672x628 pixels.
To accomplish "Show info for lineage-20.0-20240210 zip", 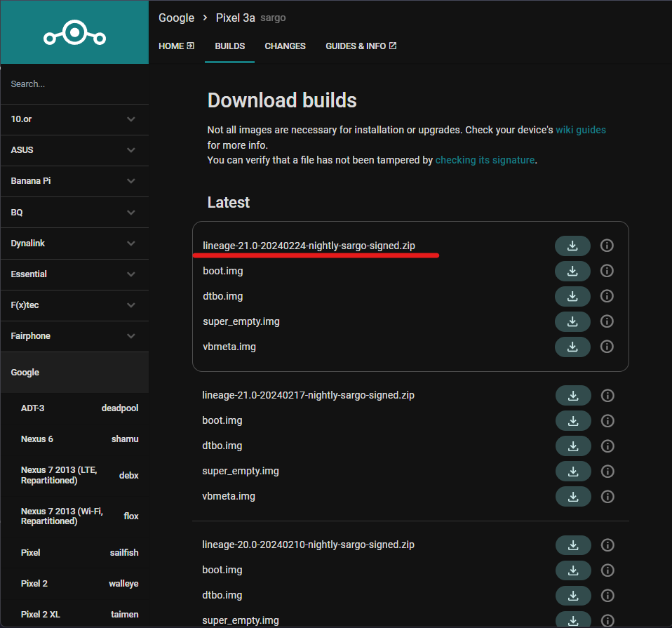I will [607, 545].
